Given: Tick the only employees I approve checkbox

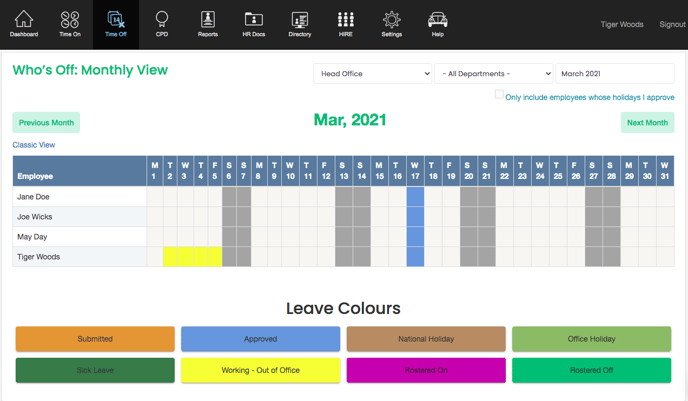Looking at the screenshot, I should point(499,95).
